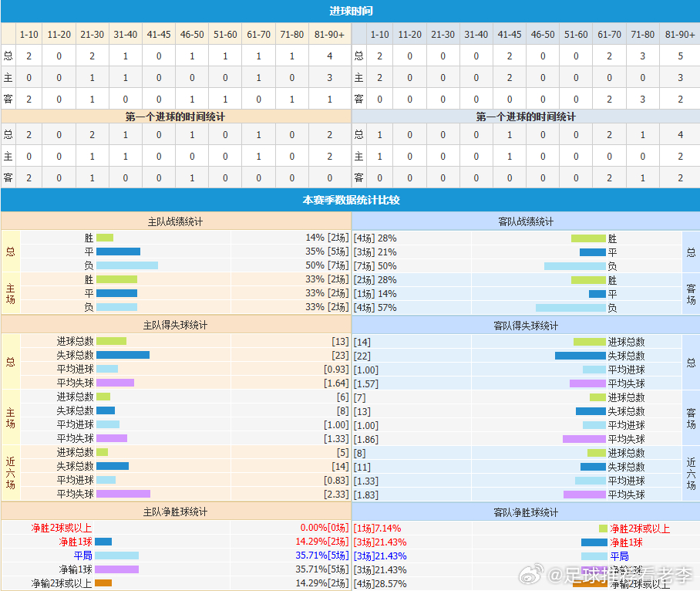This screenshot has width=700, height=591.
Task: Click the home 净输2球或以上 label
Action: [62, 583]
